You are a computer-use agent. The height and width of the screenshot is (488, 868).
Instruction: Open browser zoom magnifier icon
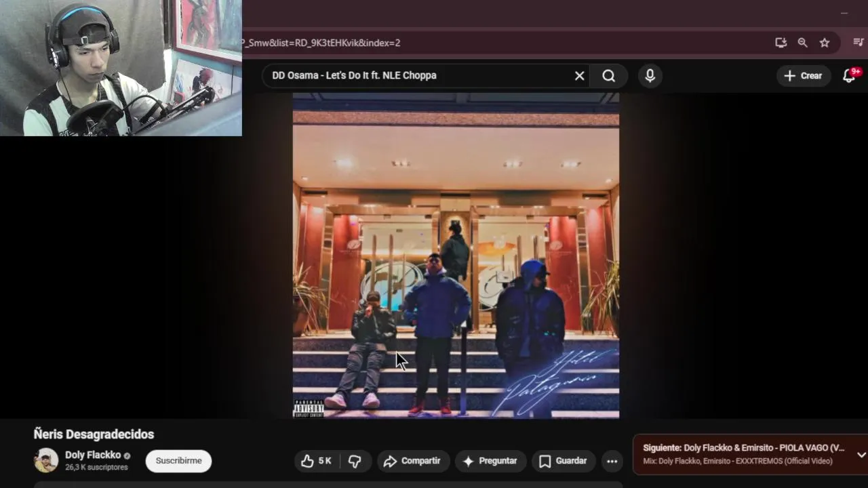tap(803, 43)
